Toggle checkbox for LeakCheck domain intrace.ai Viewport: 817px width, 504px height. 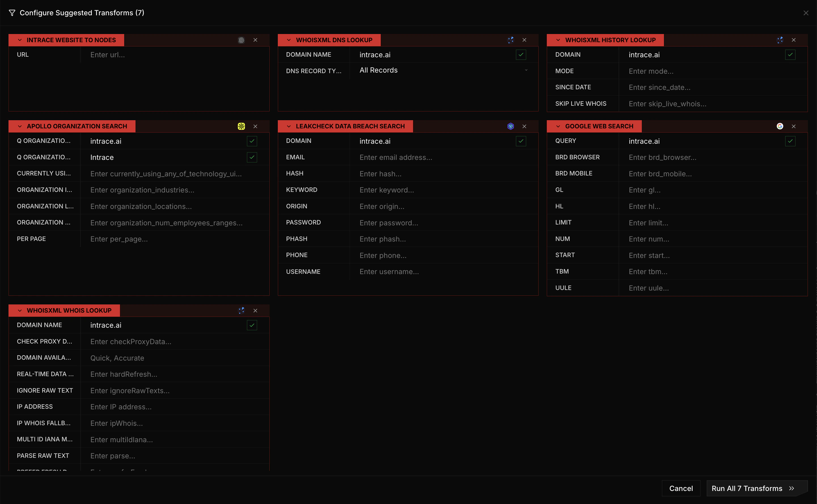click(x=521, y=141)
